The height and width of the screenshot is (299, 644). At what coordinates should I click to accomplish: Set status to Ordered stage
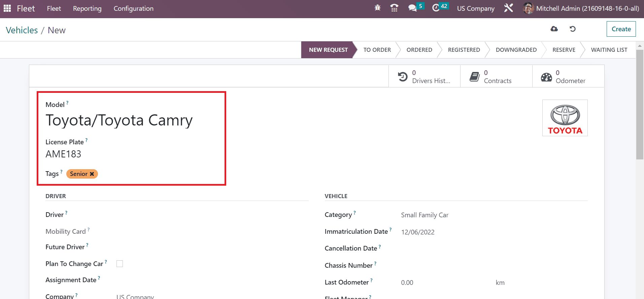(x=419, y=50)
